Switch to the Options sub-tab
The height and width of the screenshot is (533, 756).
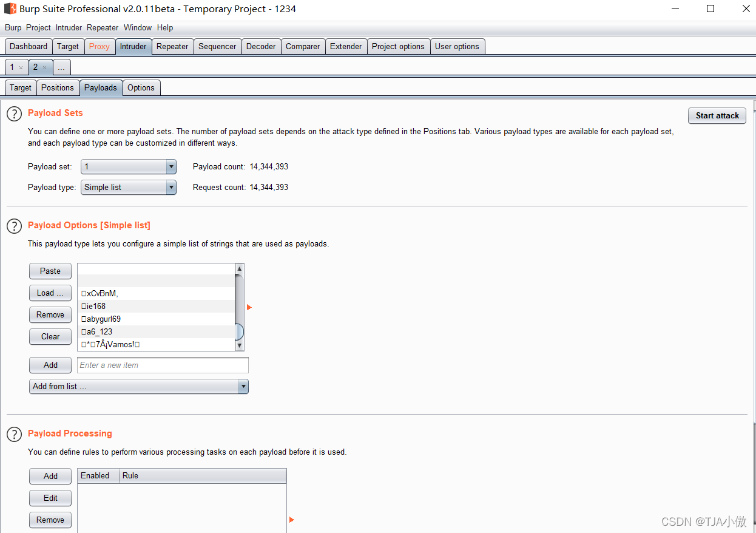(x=141, y=87)
